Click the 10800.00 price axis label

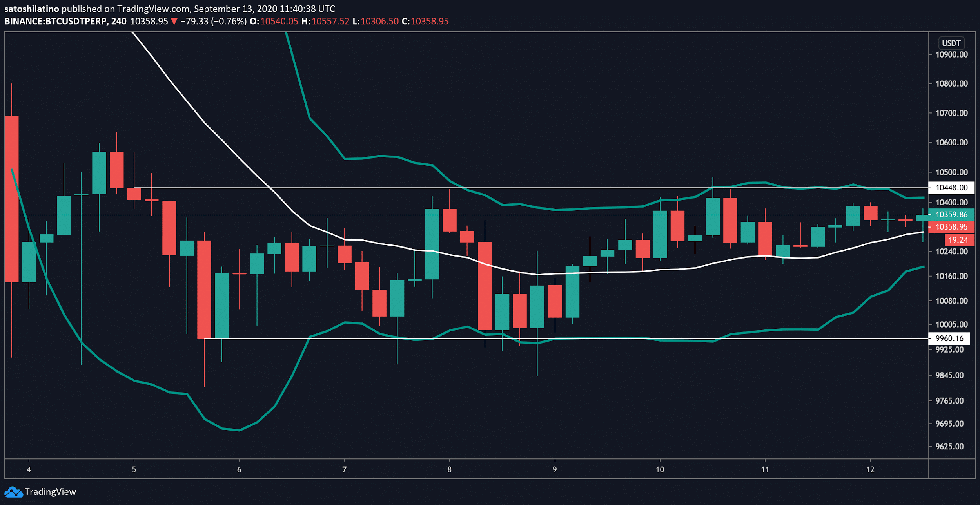[951, 83]
